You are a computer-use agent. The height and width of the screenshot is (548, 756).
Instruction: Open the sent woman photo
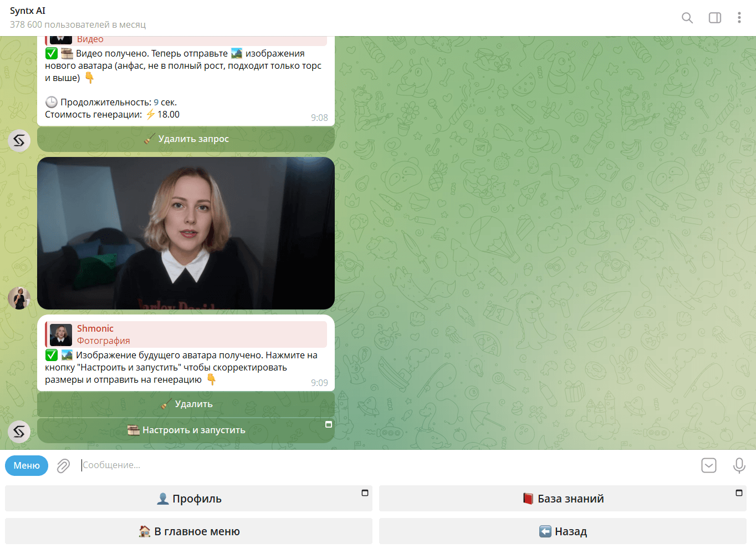(186, 233)
